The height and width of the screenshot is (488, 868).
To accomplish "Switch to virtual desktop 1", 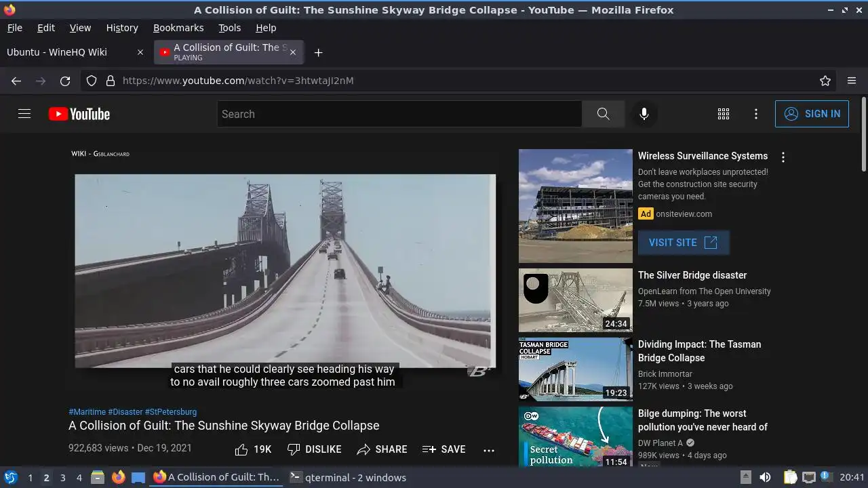I will (30, 478).
